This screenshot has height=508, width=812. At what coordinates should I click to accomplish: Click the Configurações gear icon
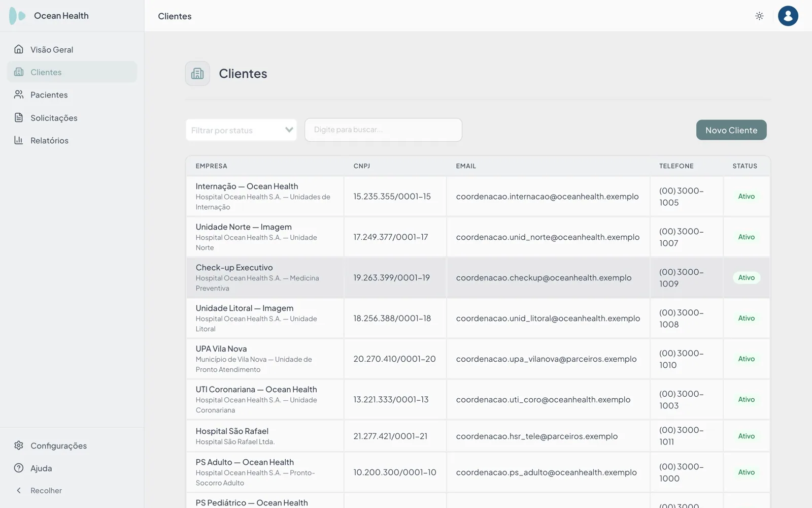(x=19, y=446)
